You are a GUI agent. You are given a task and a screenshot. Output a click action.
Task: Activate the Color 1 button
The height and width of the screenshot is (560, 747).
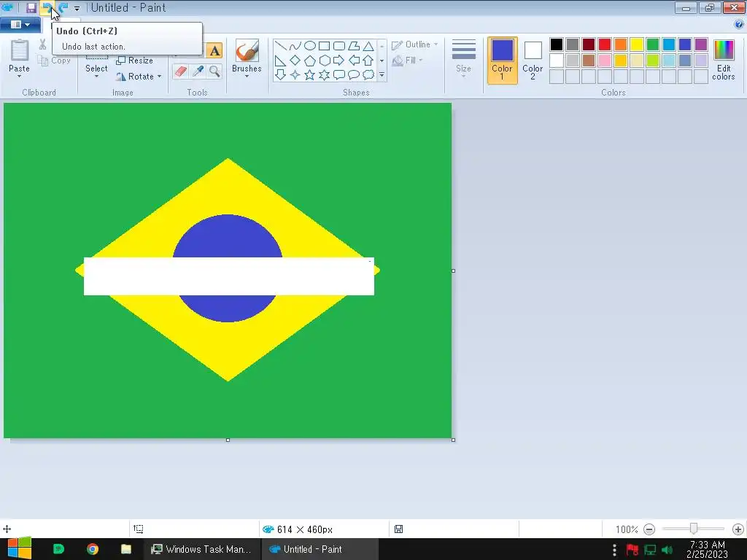tap(502, 60)
